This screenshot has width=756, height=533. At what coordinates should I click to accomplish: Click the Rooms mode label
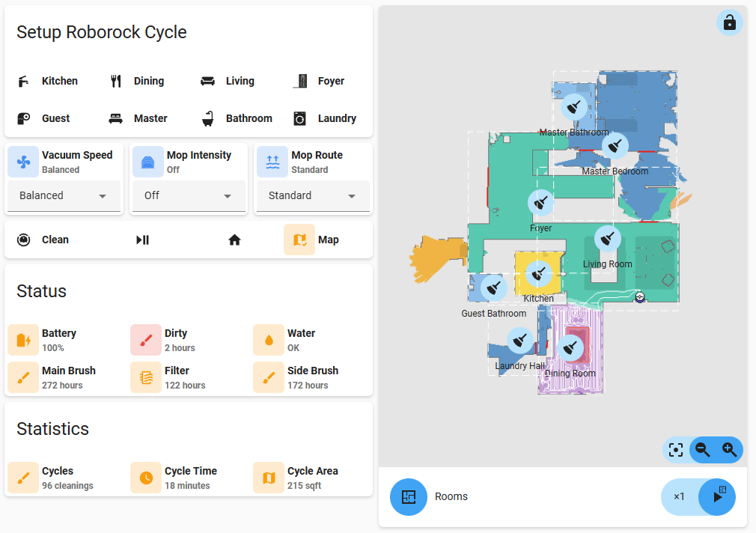click(451, 496)
